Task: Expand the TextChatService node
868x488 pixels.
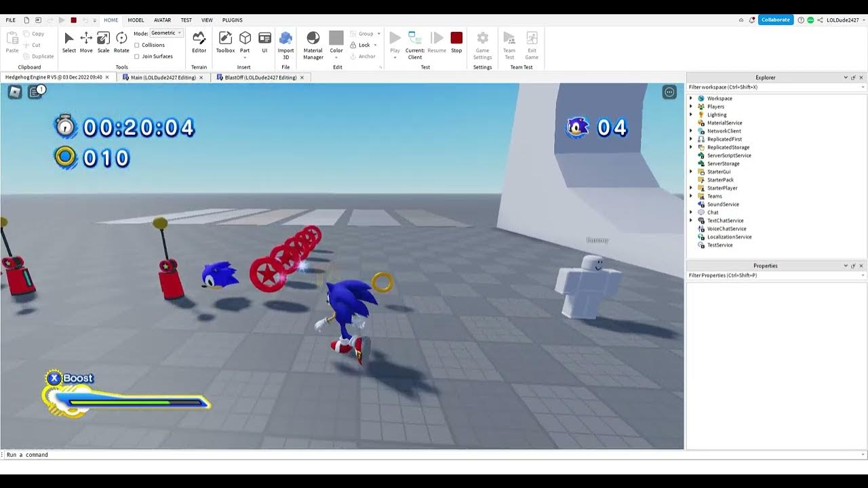Action: click(x=691, y=221)
